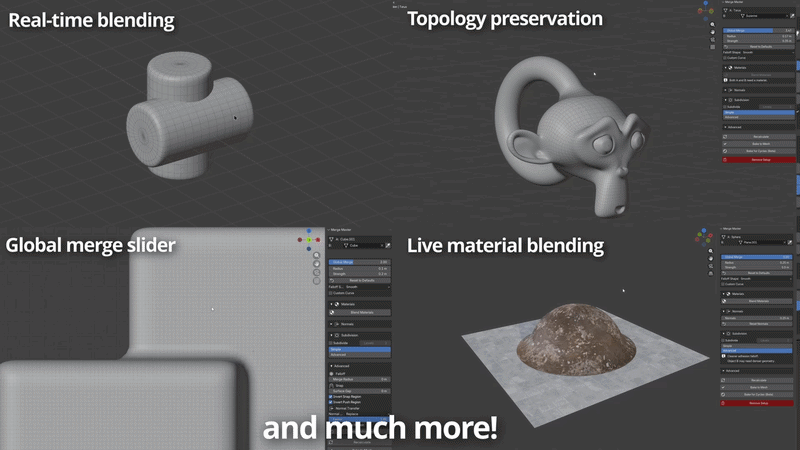Viewport: 800px width, 450px height.
Task: Enable Custom Curve checkbox in bottom-left panel
Action: pyautogui.click(x=331, y=293)
